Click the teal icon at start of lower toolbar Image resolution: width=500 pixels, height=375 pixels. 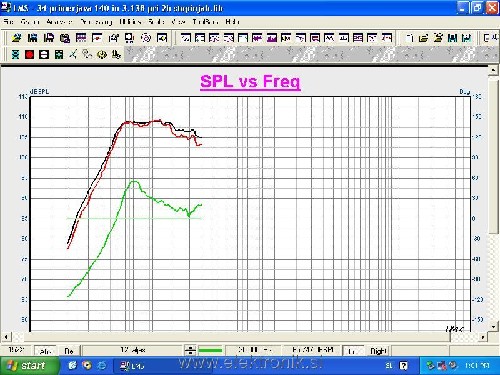coord(15,54)
